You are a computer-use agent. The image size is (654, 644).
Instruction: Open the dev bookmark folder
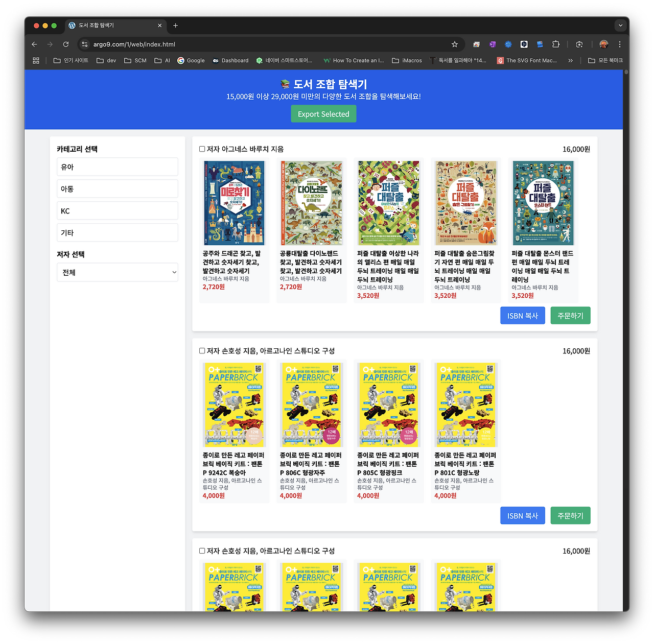[x=106, y=60]
